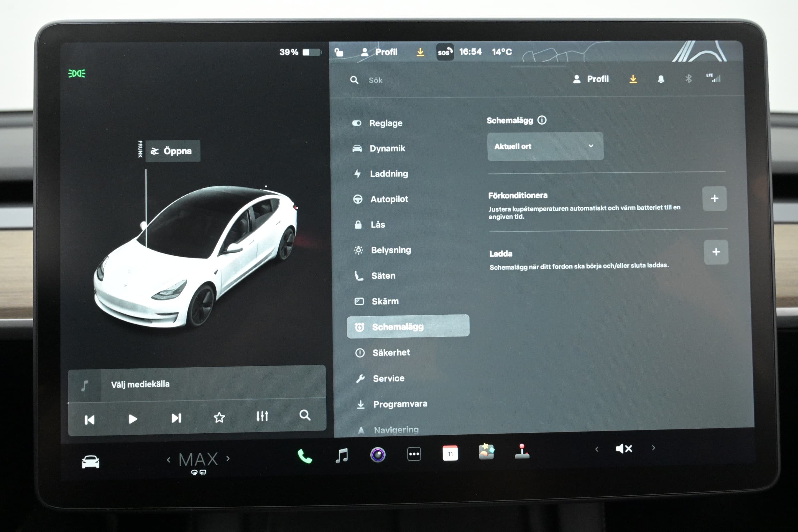Tap the unlocked padlock status icon
This screenshot has height=532, width=798.
pyautogui.click(x=339, y=52)
